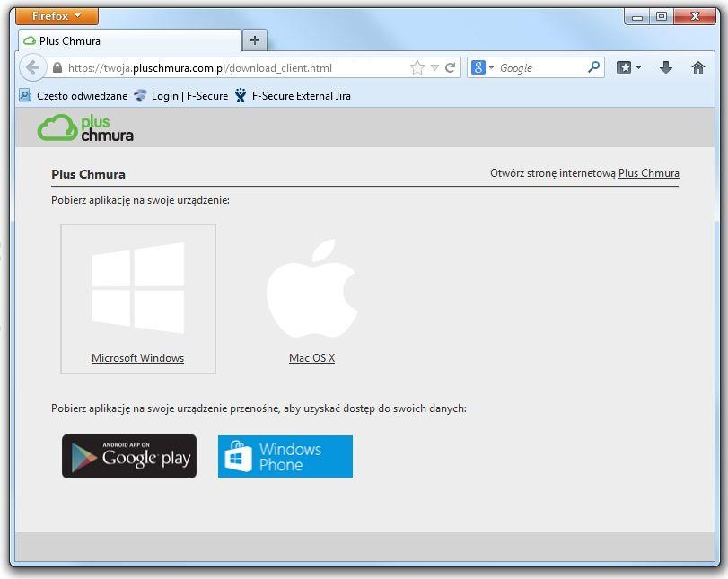The height and width of the screenshot is (579, 728).
Task: Open the F-Secure External Jira bookmark
Action: tap(293, 96)
